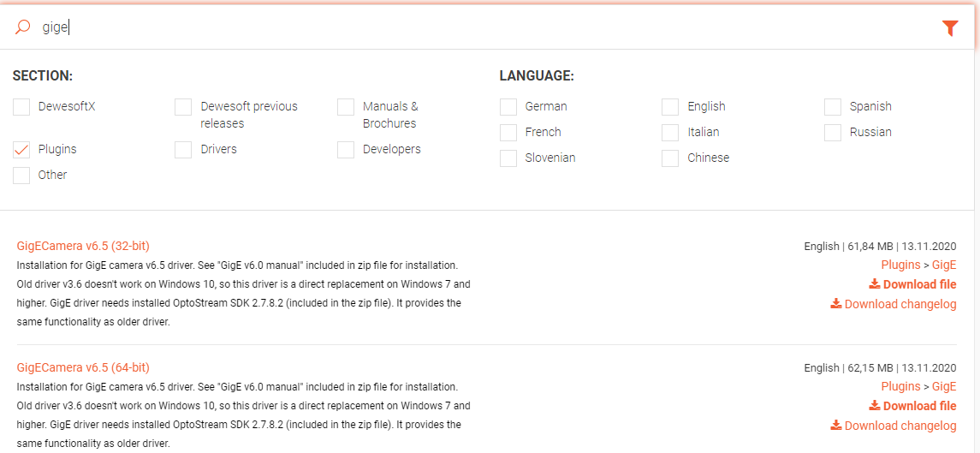Open the GigECamera v6.5 (64-bit) title link
This screenshot has width=980, height=453.
pyautogui.click(x=83, y=367)
